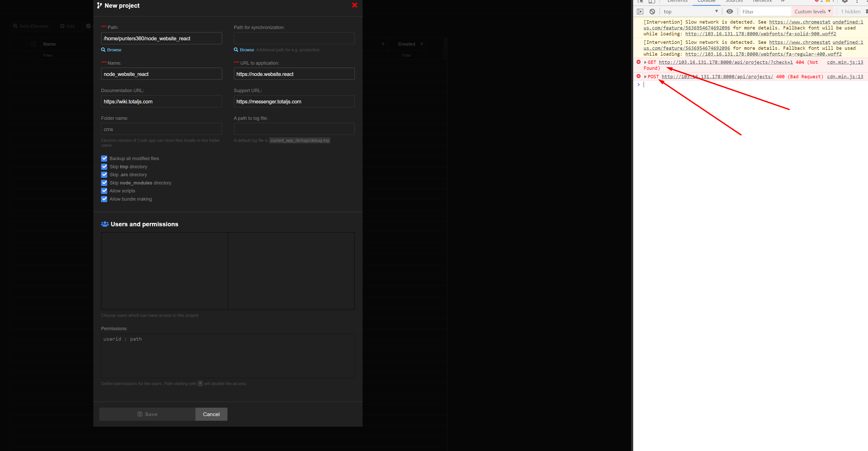Viewport: 868px width, 451px height.
Task: Click the clear console icon in DevTools
Action: 652,12
